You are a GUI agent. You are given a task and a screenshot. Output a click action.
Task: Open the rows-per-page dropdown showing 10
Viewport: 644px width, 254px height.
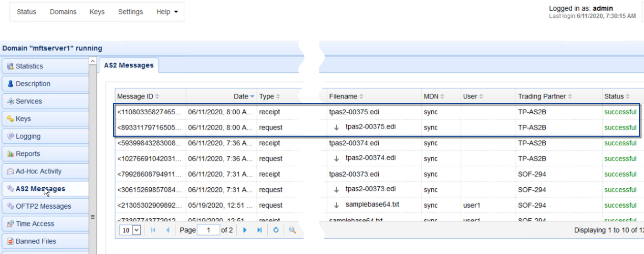coord(130,230)
